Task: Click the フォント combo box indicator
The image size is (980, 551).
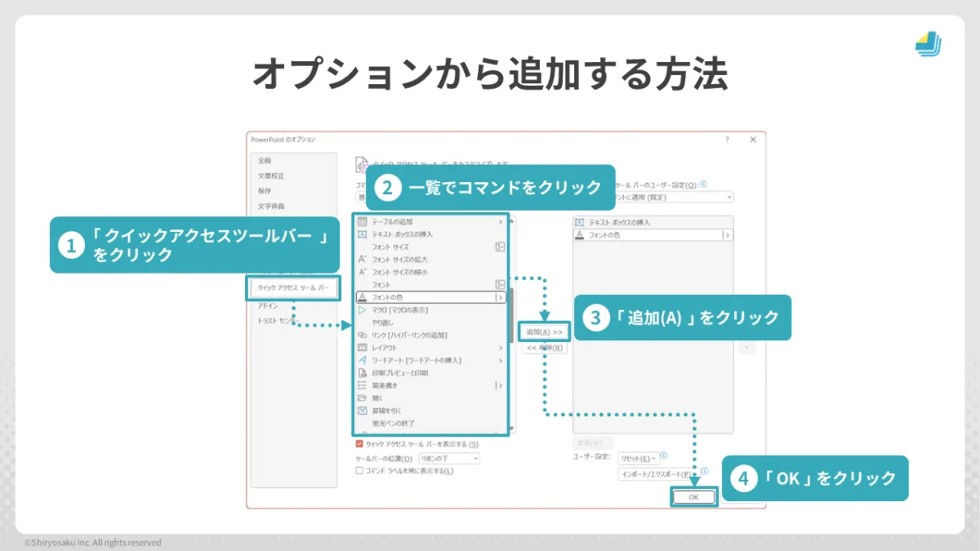Action: [x=500, y=284]
